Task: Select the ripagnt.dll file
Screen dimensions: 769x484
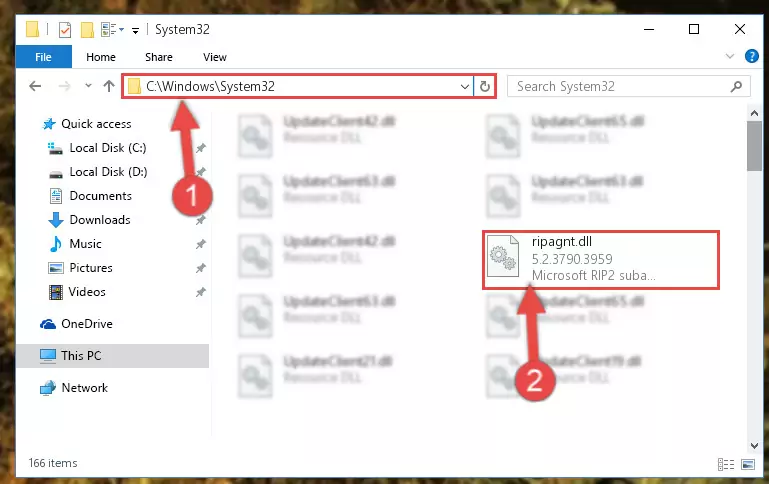Action: tap(601, 259)
